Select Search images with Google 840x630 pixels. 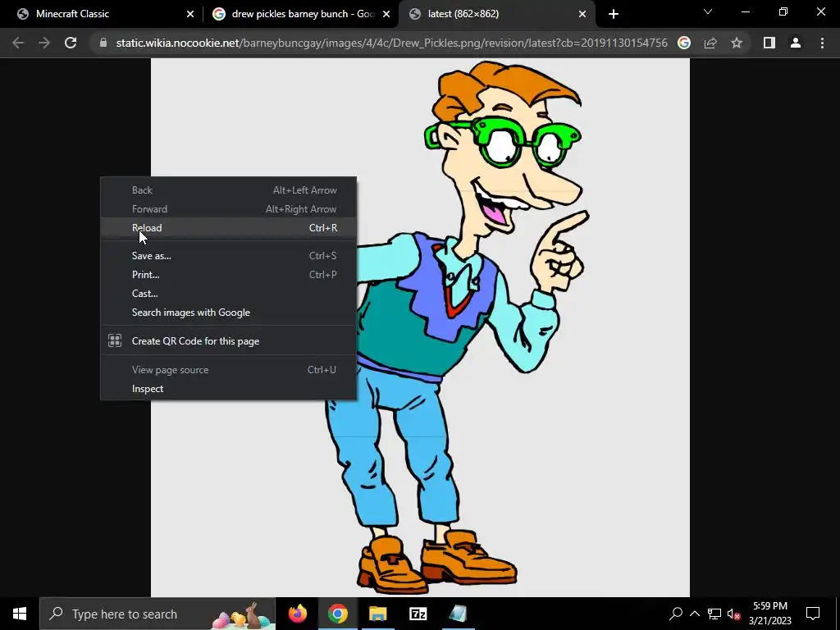(x=229, y=313)
